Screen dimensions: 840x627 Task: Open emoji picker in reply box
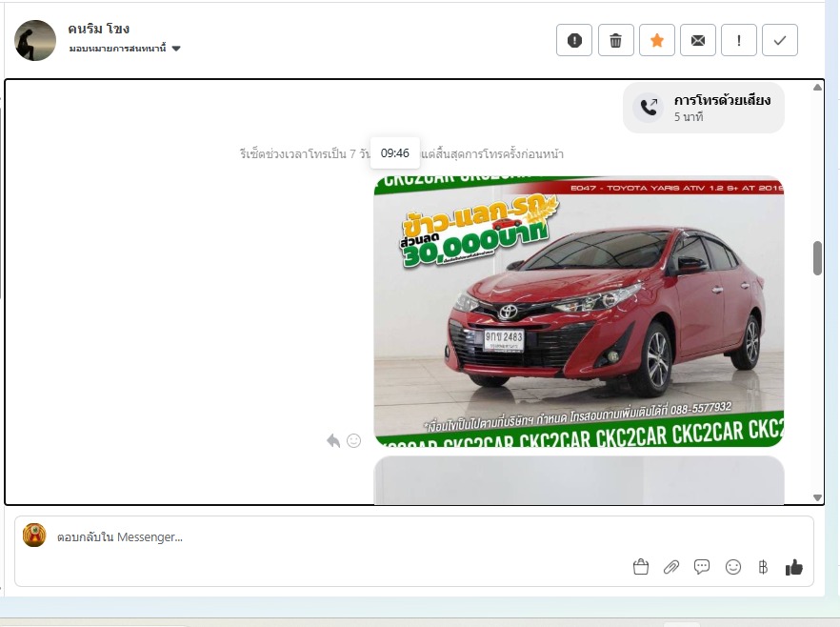733,567
